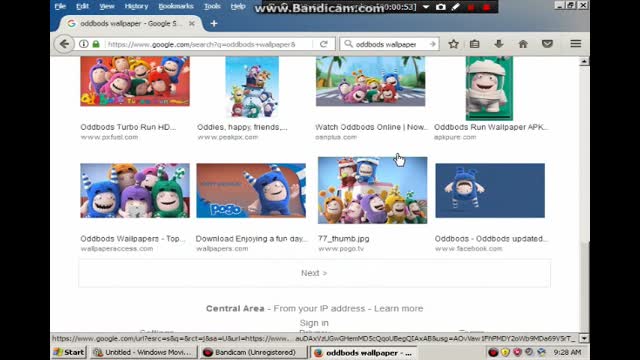Image resolution: width=640 pixels, height=360 pixels.
Task: Click the www.peakpx.com source text
Action: tap(228, 137)
